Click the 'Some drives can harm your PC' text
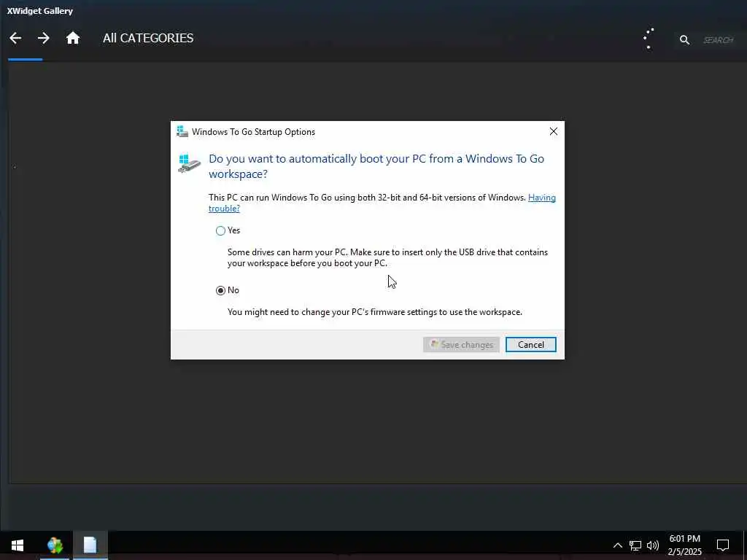The height and width of the screenshot is (560, 747). (x=388, y=257)
